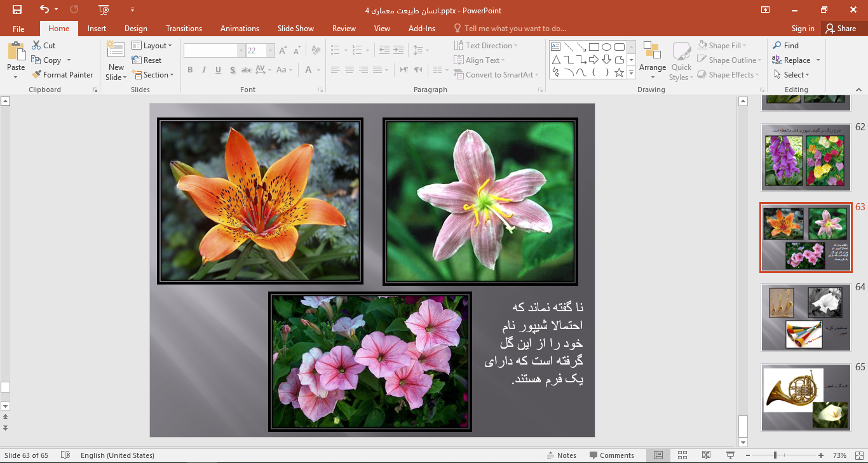Open the Transitions tab
The width and height of the screenshot is (868, 463).
point(184,29)
